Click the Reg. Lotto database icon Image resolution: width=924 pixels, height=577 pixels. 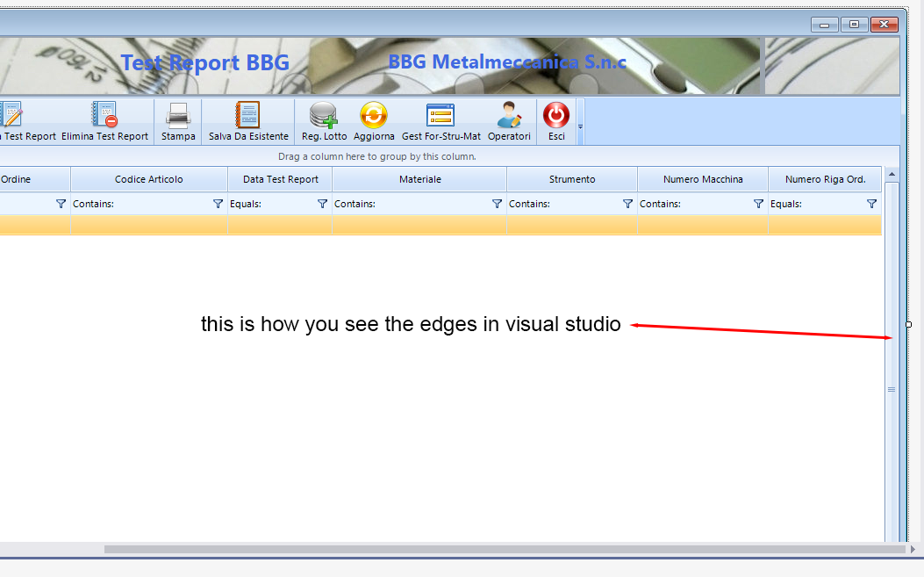pyautogui.click(x=324, y=114)
